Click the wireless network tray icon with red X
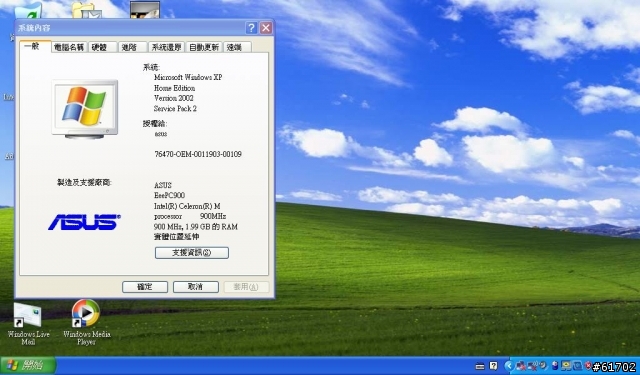The image size is (640, 375). (532, 366)
